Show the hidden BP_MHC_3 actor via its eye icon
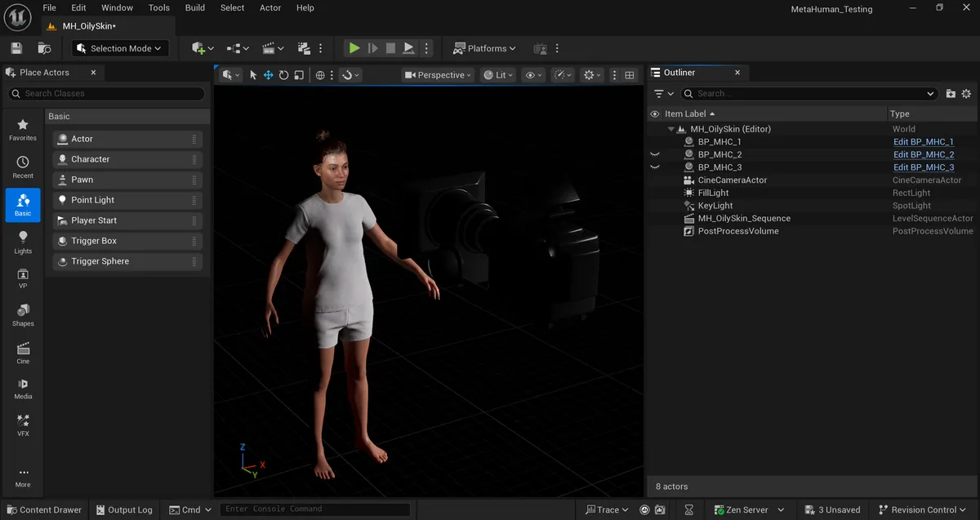The height and width of the screenshot is (520, 980). pos(654,167)
